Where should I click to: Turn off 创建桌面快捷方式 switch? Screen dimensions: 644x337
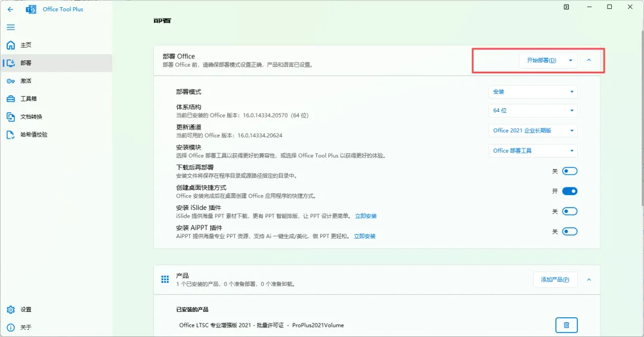569,191
